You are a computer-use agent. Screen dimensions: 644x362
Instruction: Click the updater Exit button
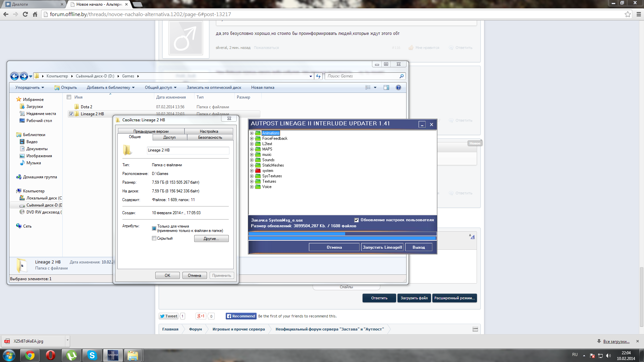point(419,247)
